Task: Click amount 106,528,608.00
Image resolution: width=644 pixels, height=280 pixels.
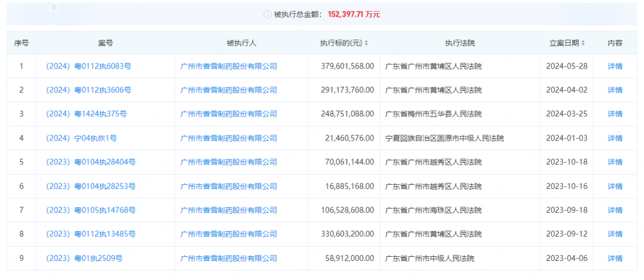Action: tap(348, 210)
